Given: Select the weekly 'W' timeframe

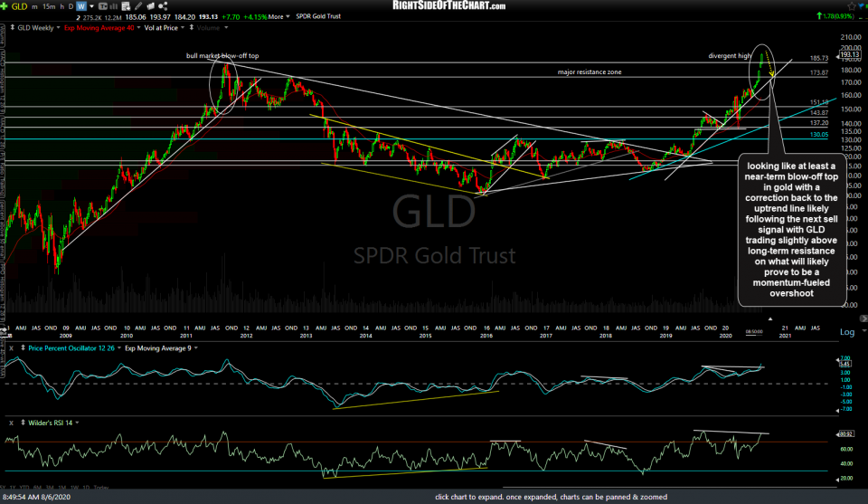Looking at the screenshot, I should pos(81,6).
